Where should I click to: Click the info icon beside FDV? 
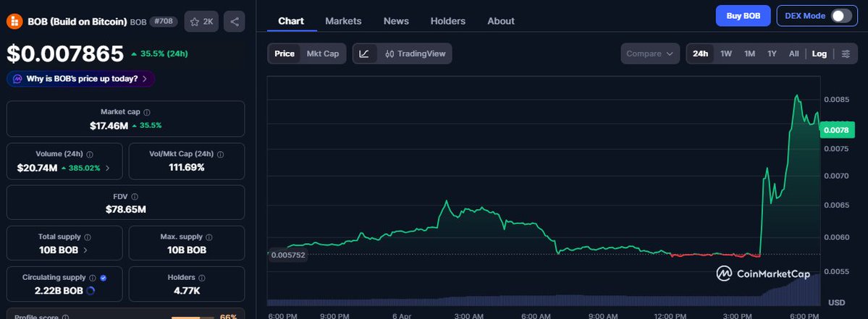[135, 197]
